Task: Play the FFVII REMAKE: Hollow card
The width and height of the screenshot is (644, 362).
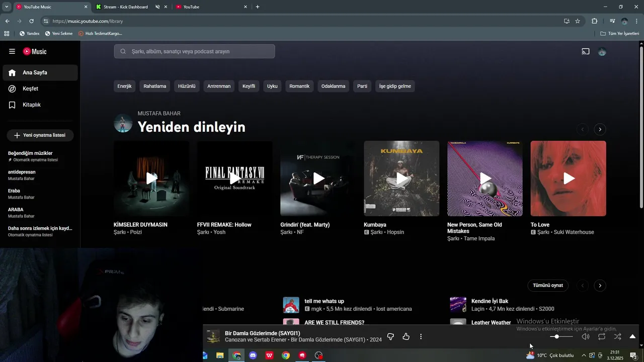Action: (235, 178)
